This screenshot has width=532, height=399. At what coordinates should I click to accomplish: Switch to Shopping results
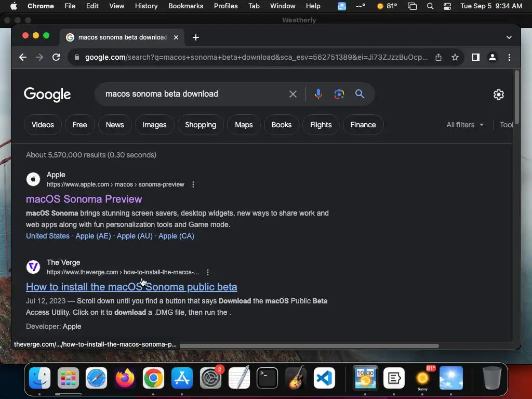[201, 125]
